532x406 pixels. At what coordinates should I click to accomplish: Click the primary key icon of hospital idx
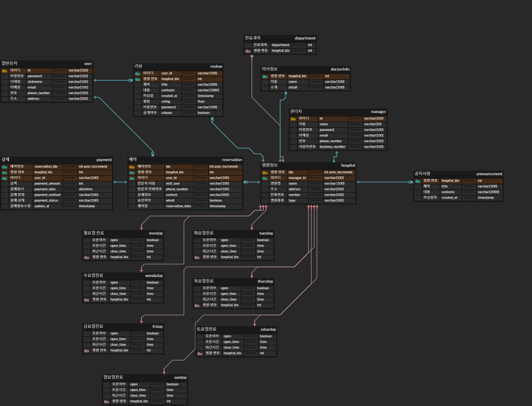coord(265,172)
